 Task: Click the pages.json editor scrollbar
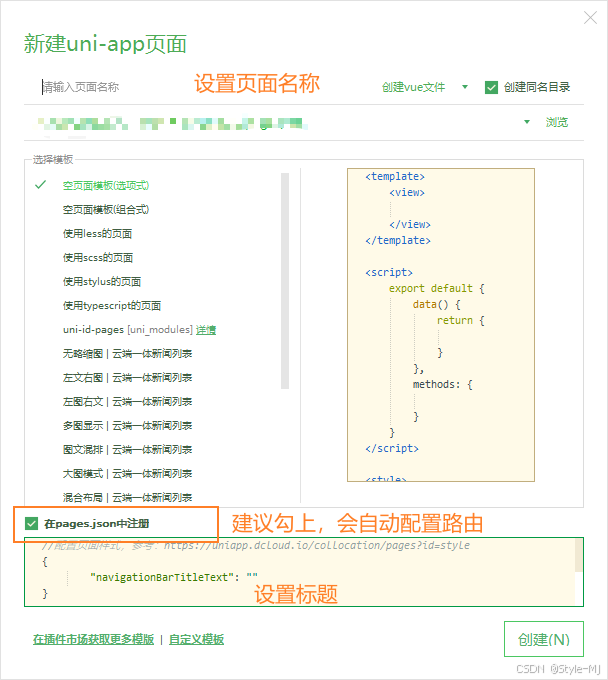[579, 556]
